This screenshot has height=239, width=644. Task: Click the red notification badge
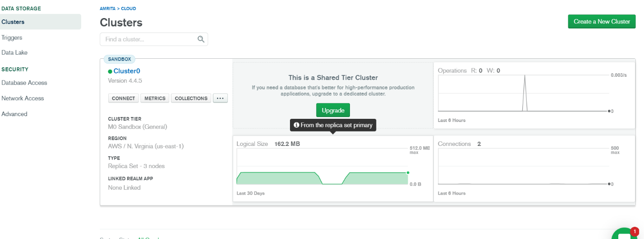point(635,231)
